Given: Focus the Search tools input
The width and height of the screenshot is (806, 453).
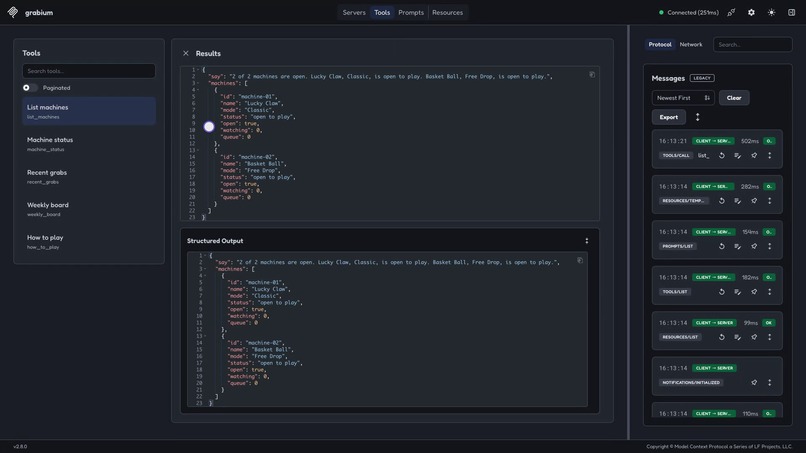Looking at the screenshot, I should pos(88,71).
